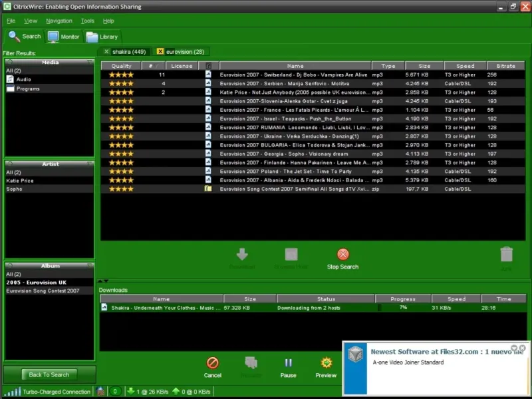The width and height of the screenshot is (532, 399).
Task: Close the shakira search tab
Action: pyautogui.click(x=106, y=52)
